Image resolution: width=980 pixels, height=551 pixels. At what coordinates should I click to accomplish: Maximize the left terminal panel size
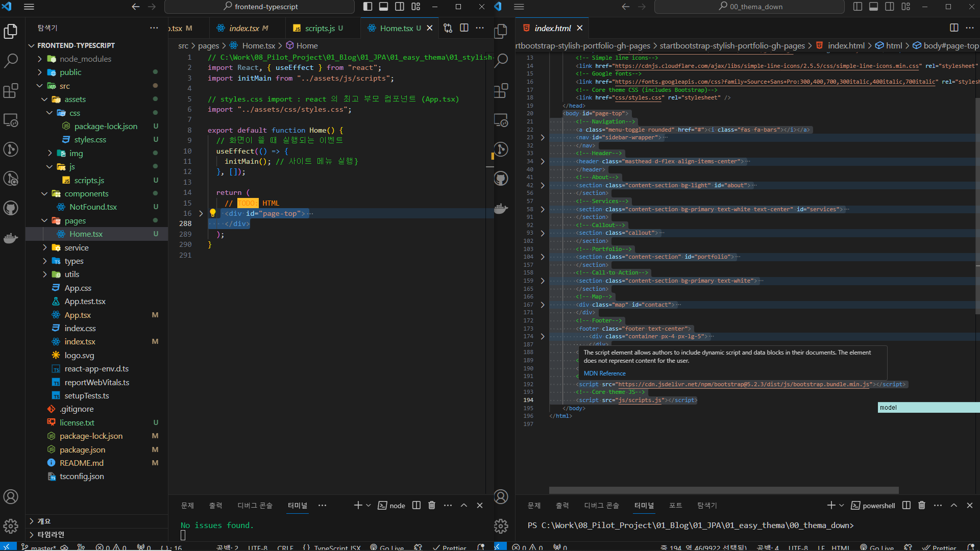coord(464,505)
